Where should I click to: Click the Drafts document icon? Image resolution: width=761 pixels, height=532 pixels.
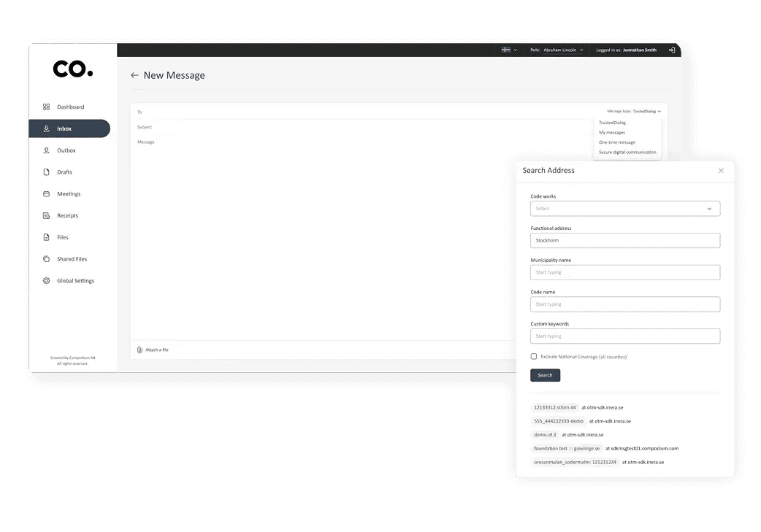coord(46,172)
